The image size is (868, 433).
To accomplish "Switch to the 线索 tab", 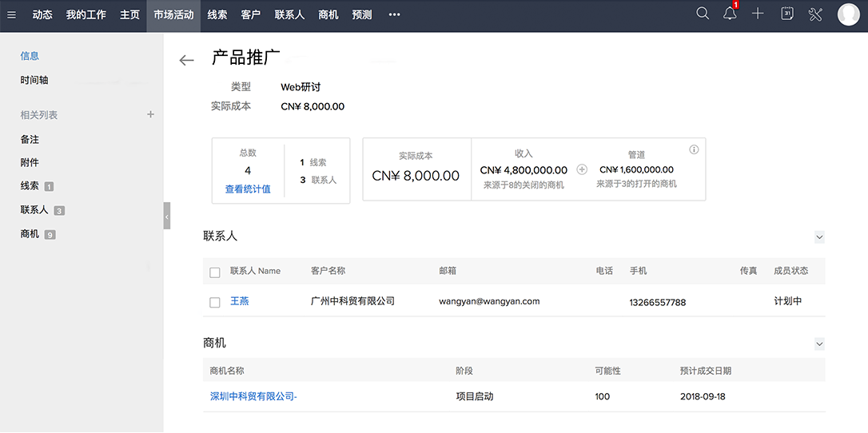I will point(217,15).
